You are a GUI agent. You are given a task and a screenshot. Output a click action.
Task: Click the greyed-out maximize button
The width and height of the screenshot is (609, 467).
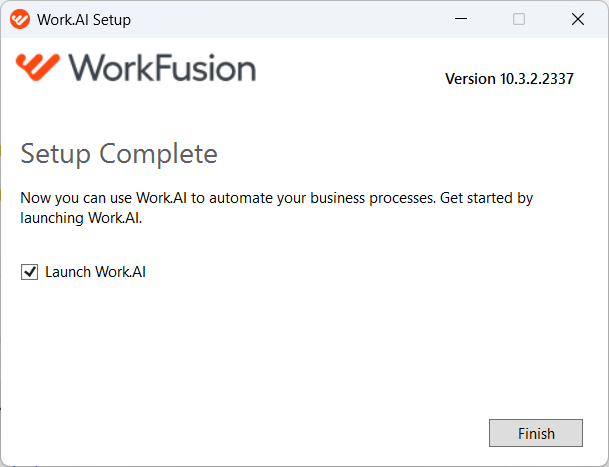(x=519, y=19)
